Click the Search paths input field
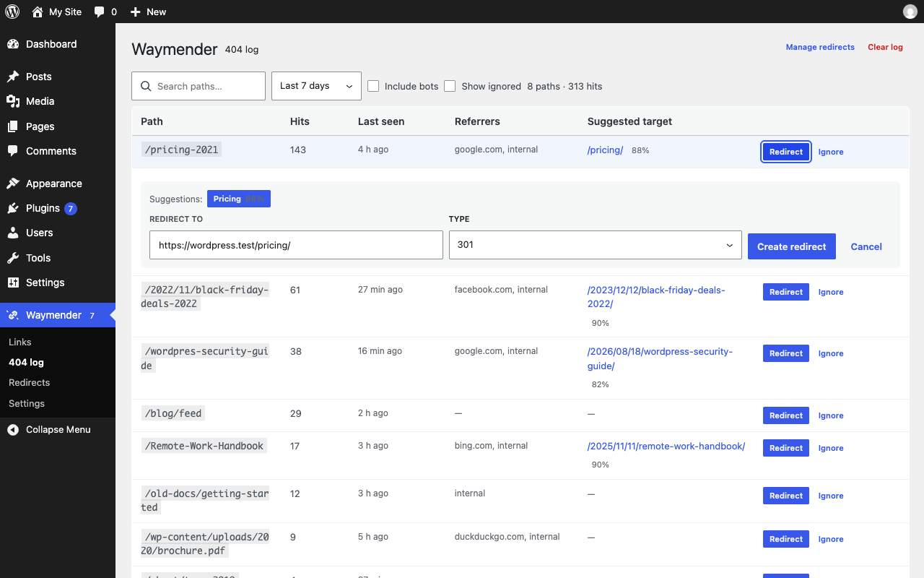Image resolution: width=924 pixels, height=578 pixels. [x=199, y=86]
